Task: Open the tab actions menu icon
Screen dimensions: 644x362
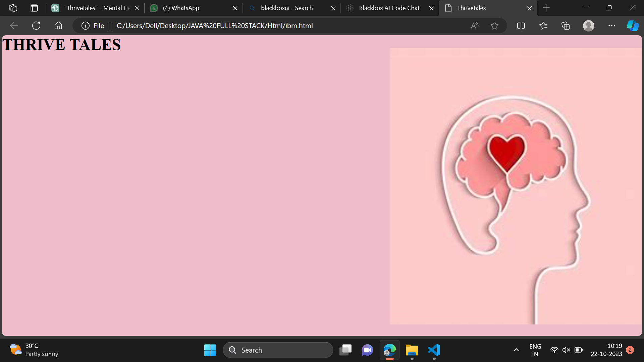Action: 34,8
